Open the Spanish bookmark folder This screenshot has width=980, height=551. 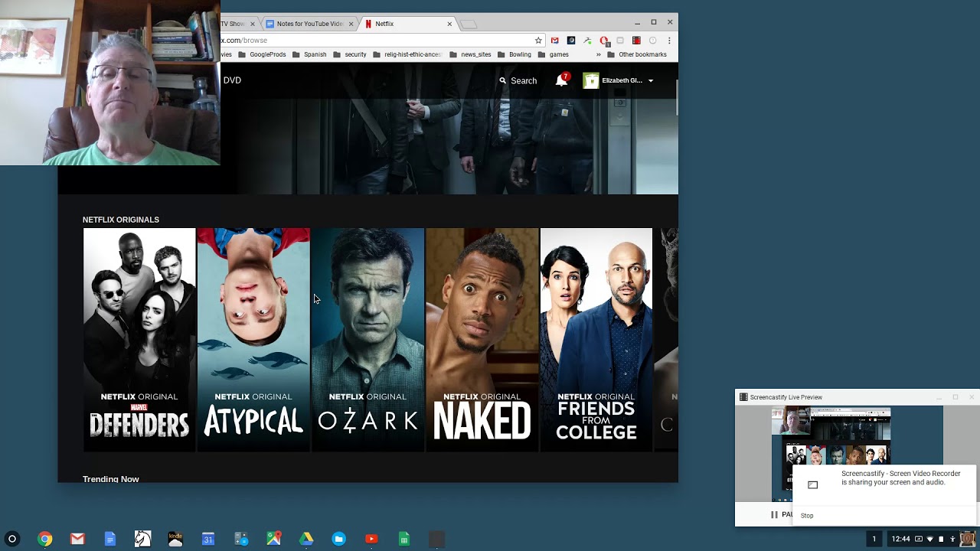click(x=310, y=54)
